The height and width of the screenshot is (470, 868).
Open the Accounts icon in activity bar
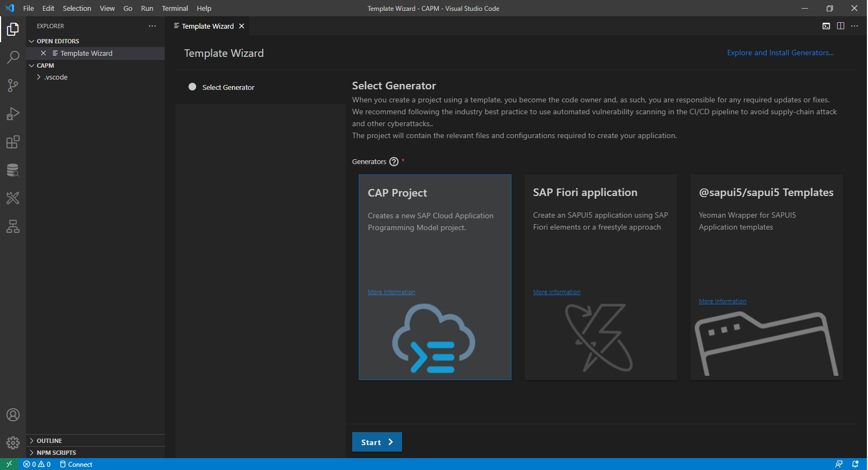coord(13,415)
